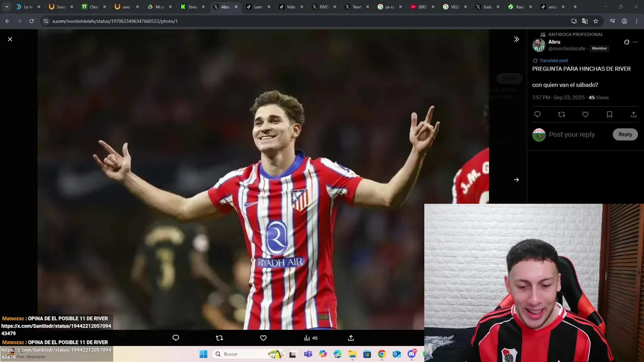
Task: Bookmark the post in the sidebar
Action: (609, 115)
